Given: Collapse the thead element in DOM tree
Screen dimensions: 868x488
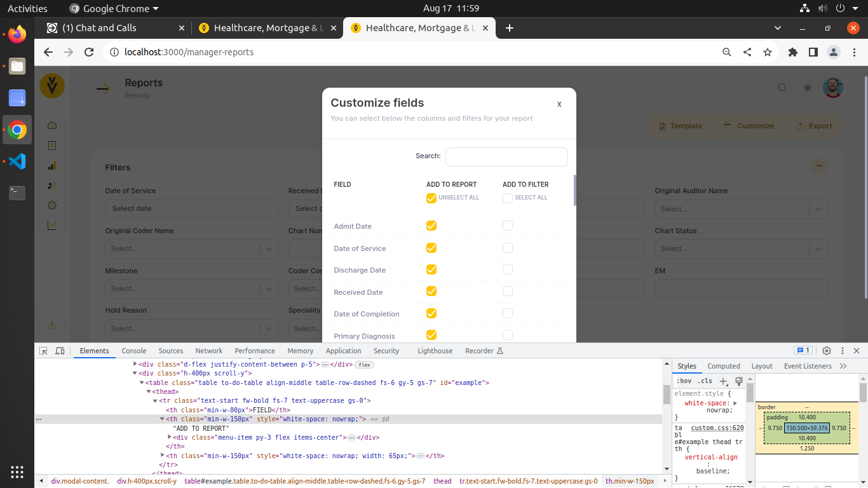Looking at the screenshot, I should 148,392.
